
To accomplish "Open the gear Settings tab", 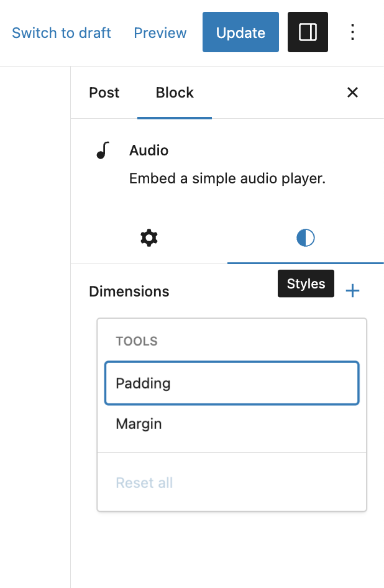I will [149, 237].
